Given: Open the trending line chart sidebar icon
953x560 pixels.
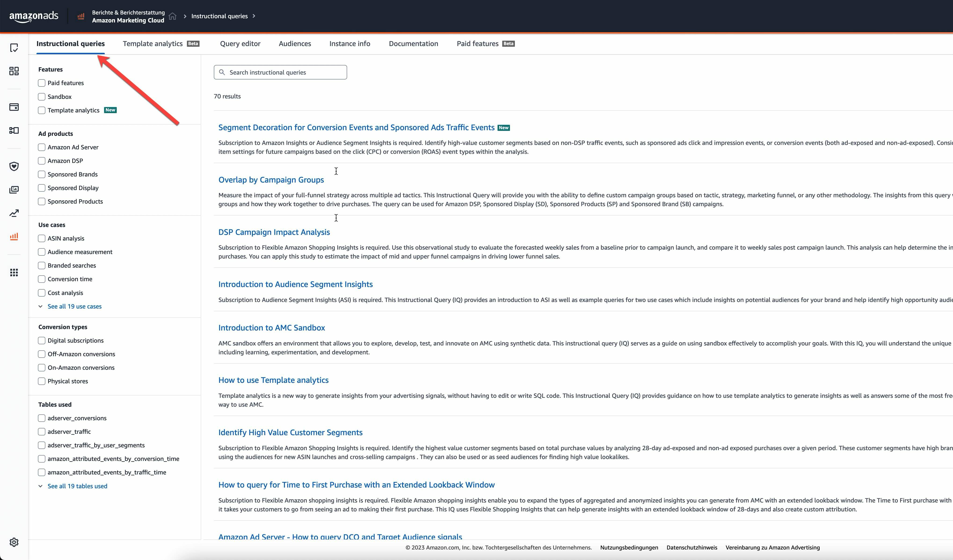Looking at the screenshot, I should click(14, 213).
